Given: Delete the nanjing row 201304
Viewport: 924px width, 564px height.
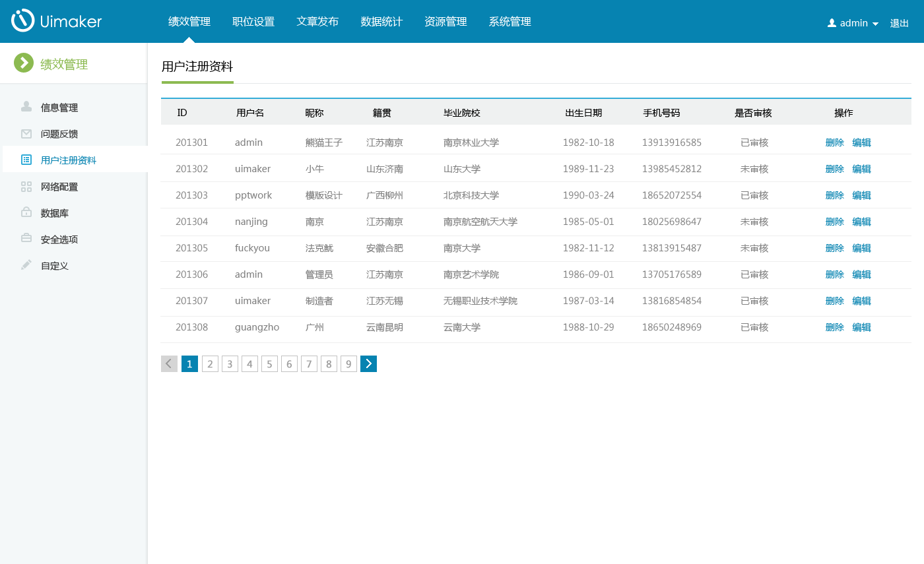Looking at the screenshot, I should [x=835, y=222].
